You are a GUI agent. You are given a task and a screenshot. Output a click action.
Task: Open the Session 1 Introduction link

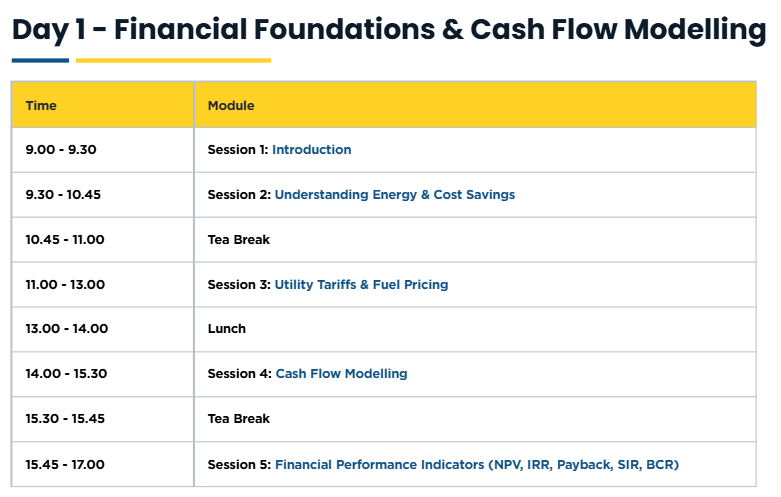click(311, 150)
